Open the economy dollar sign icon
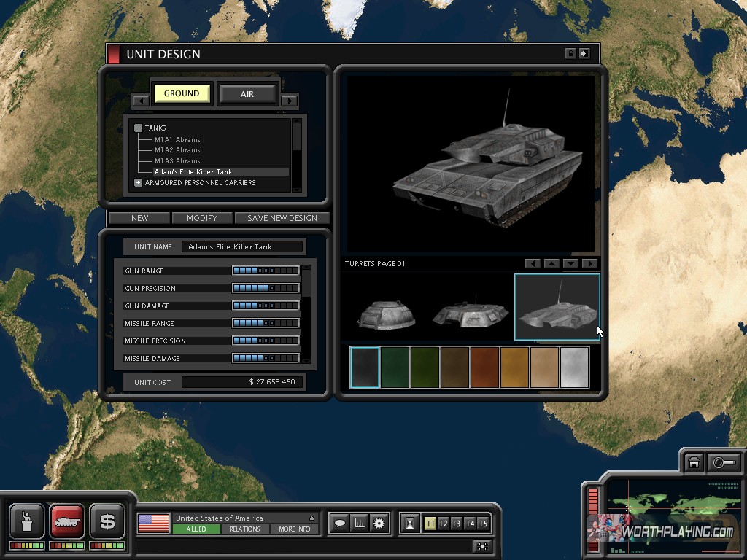The height and width of the screenshot is (560, 747). point(107,521)
